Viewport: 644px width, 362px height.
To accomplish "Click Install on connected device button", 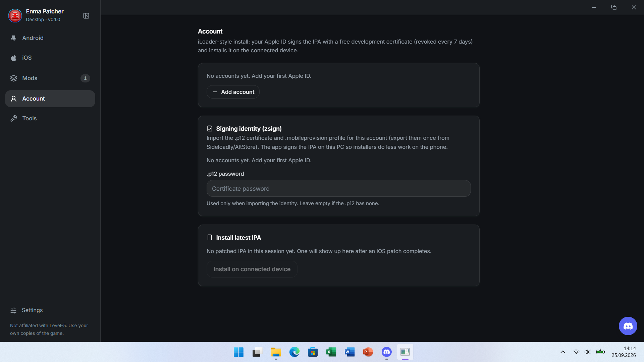I will [x=252, y=269].
